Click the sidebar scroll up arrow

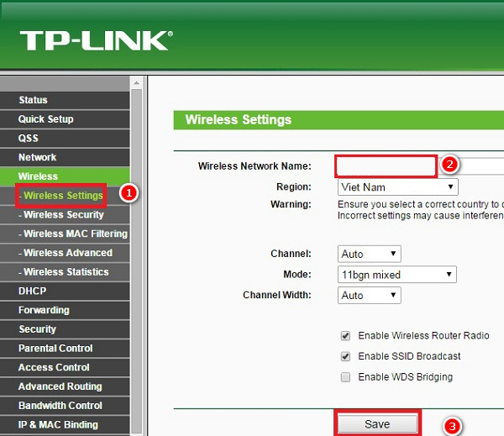pos(137,83)
